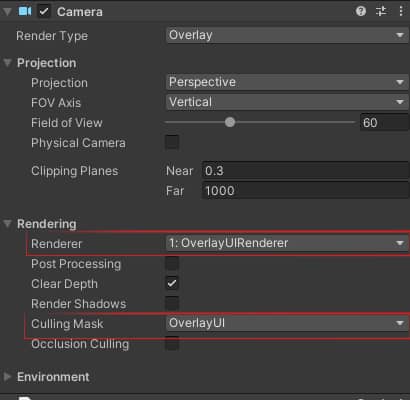
Task: Collapse the Camera component foldout arrow
Action: (7, 12)
